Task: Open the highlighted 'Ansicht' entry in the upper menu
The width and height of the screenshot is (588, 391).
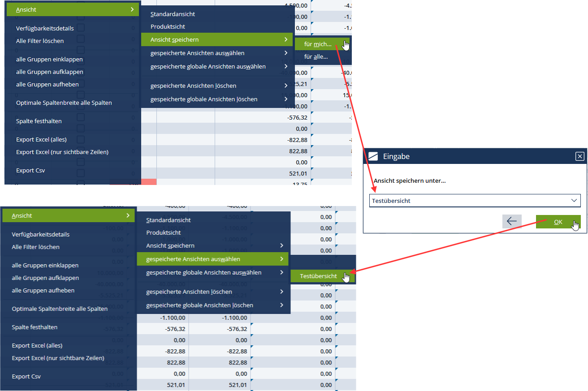Action: (73, 9)
